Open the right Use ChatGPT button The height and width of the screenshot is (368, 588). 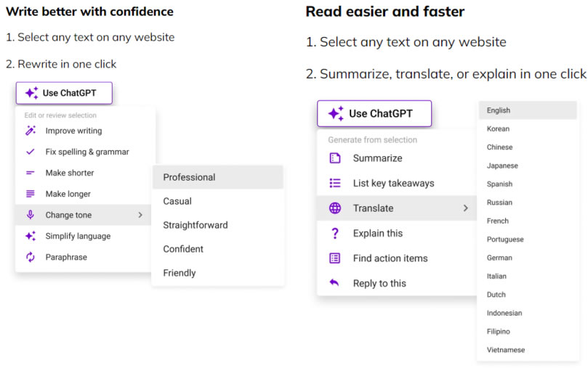click(374, 113)
